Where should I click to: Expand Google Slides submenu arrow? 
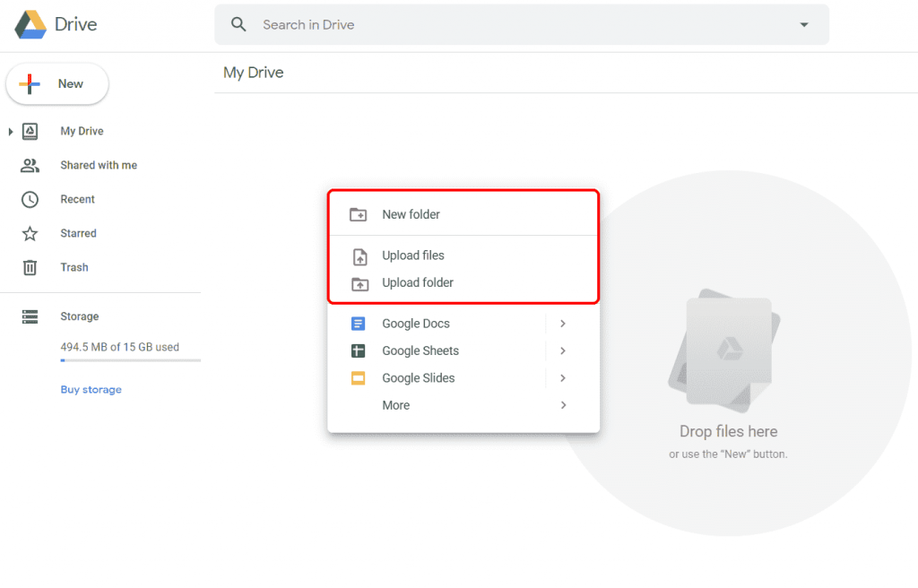pyautogui.click(x=563, y=377)
